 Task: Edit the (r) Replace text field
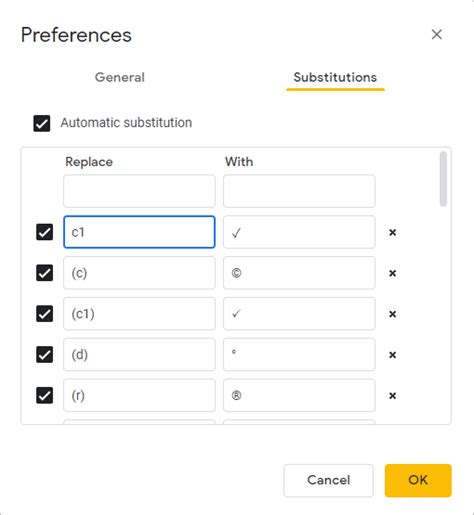[139, 395]
